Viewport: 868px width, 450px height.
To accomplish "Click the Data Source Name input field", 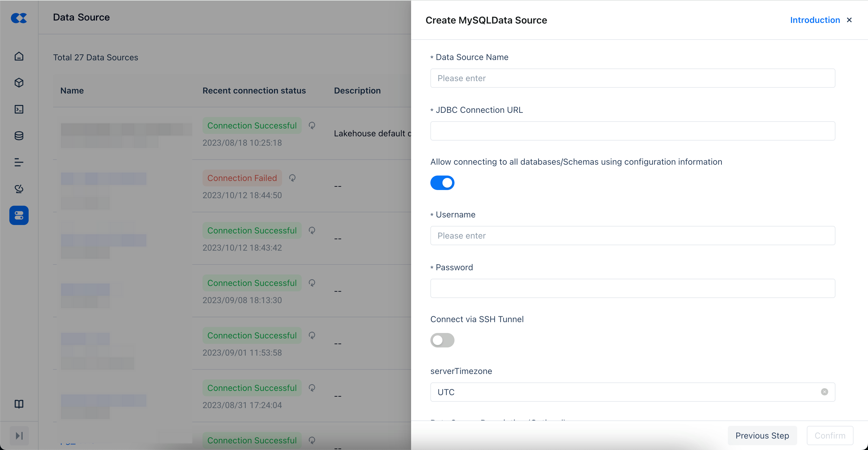I will point(633,78).
